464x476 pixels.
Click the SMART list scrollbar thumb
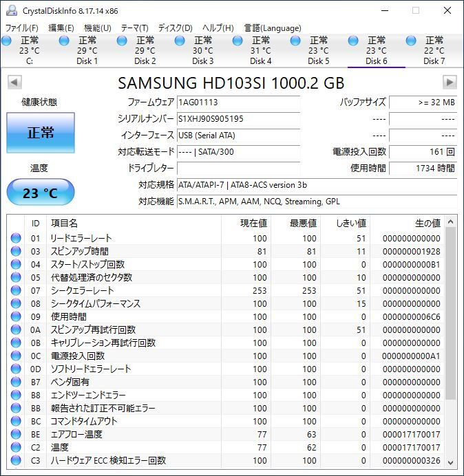[451, 314]
